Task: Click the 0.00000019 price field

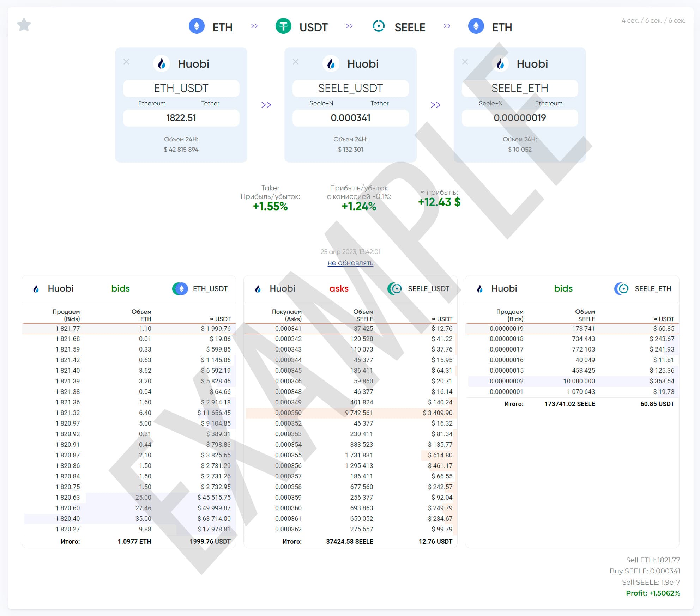Action: click(x=520, y=118)
